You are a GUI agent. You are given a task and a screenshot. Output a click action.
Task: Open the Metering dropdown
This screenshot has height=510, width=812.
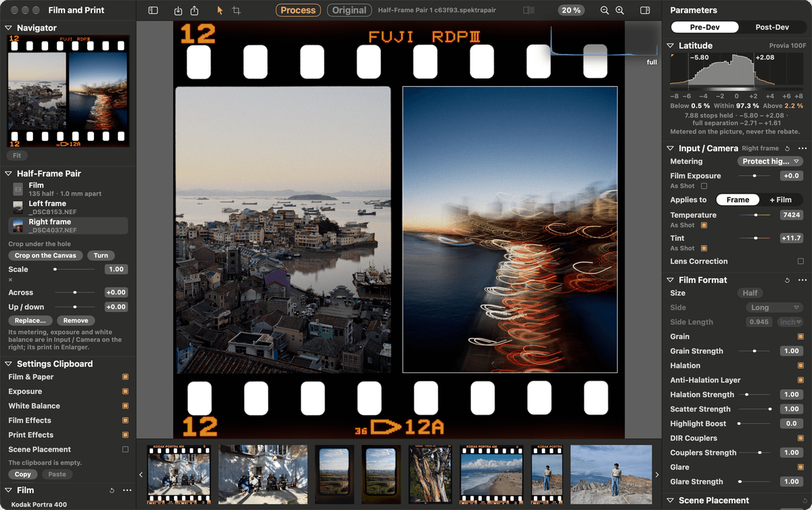(x=770, y=161)
